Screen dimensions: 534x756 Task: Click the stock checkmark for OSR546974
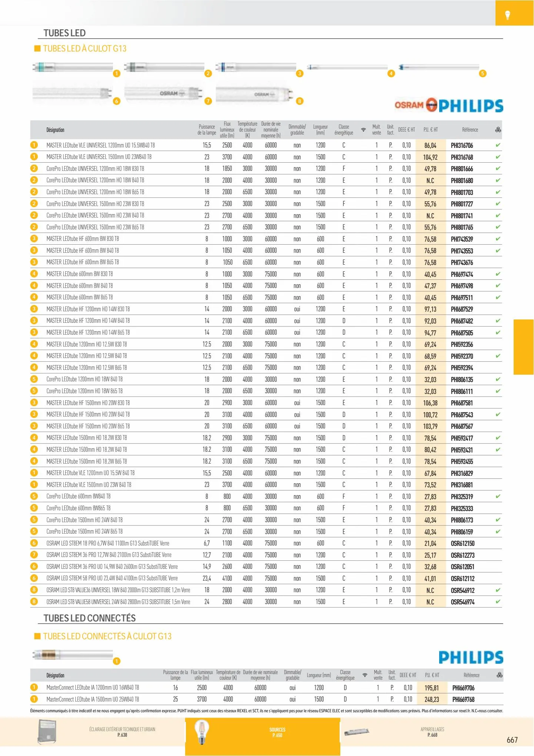498,601
